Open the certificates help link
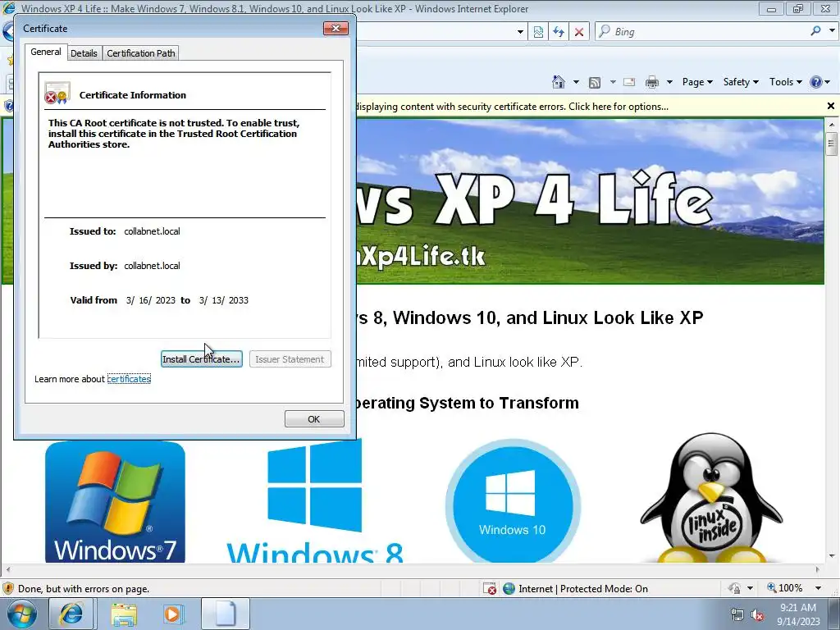The height and width of the screenshot is (630, 840). (x=129, y=379)
